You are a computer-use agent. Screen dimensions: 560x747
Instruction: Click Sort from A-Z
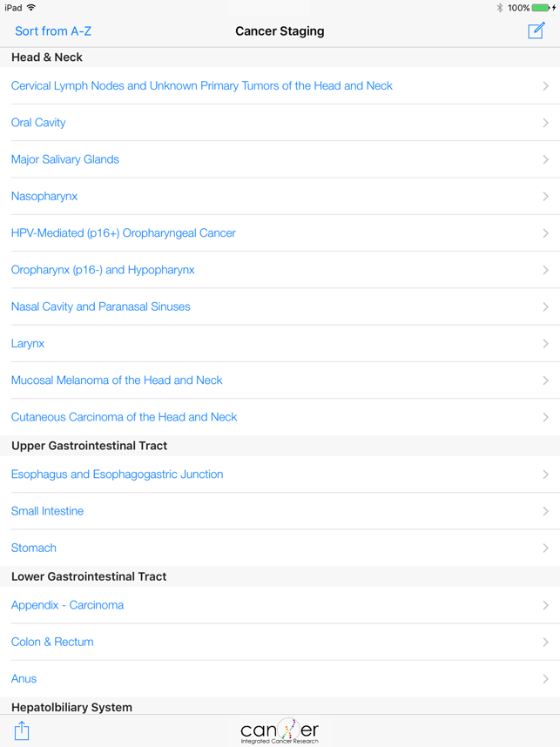pos(53,31)
